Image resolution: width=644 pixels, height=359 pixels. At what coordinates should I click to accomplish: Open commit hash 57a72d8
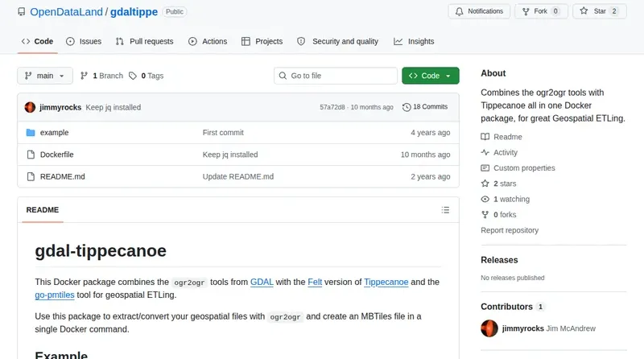[332, 107]
